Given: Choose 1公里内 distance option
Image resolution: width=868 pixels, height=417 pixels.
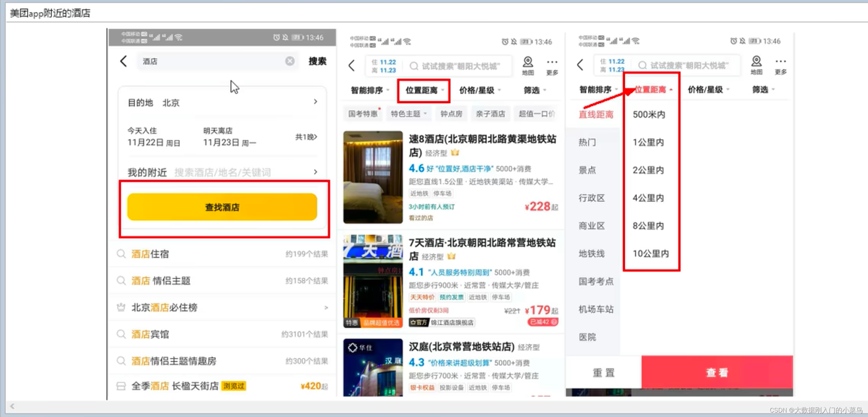Looking at the screenshot, I should click(x=648, y=142).
